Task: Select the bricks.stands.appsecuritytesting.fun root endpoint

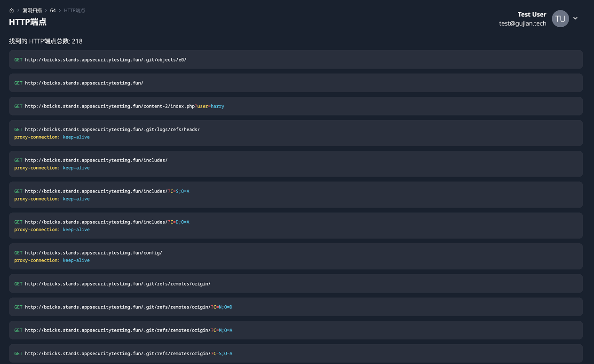Action: 296,83
